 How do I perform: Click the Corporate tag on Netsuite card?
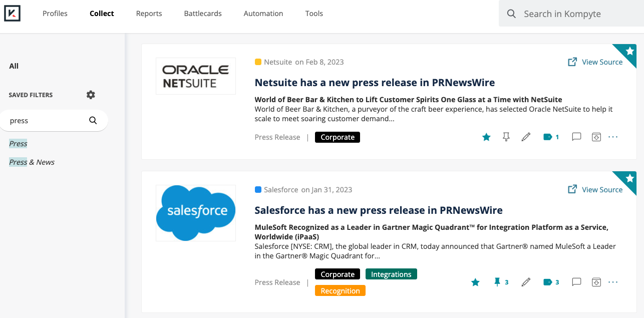click(x=338, y=137)
